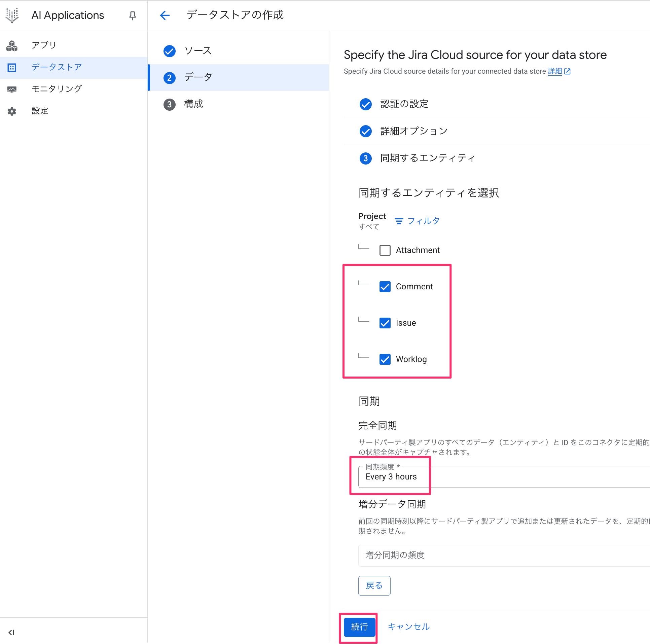Click the データストア grid icon

click(x=12, y=67)
